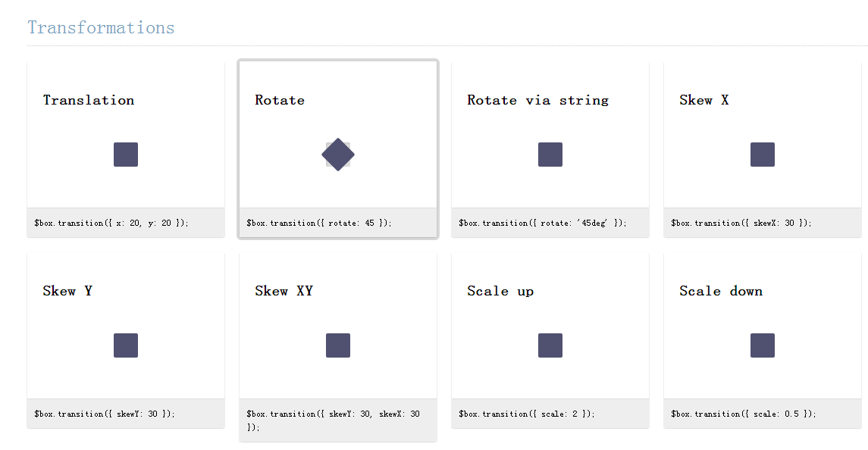868x450 pixels.
Task: Select the Translation card title
Action: click(89, 100)
